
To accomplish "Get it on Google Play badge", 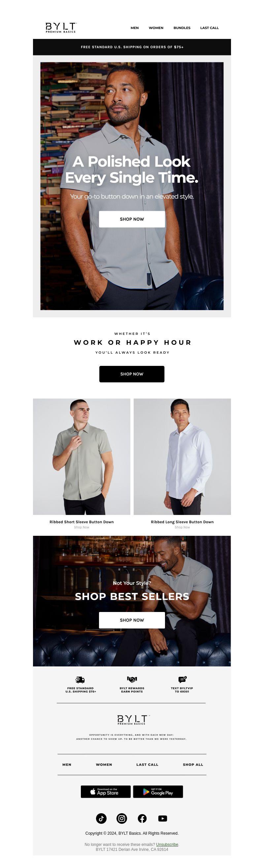I will pyautogui.click(x=158, y=791).
